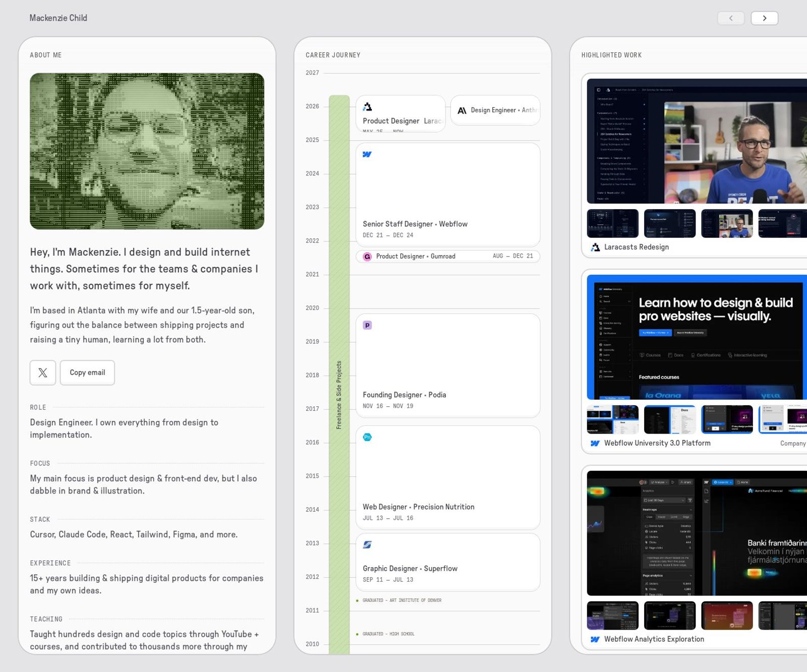Select first thumbnail under Webflow University preview

click(x=613, y=419)
